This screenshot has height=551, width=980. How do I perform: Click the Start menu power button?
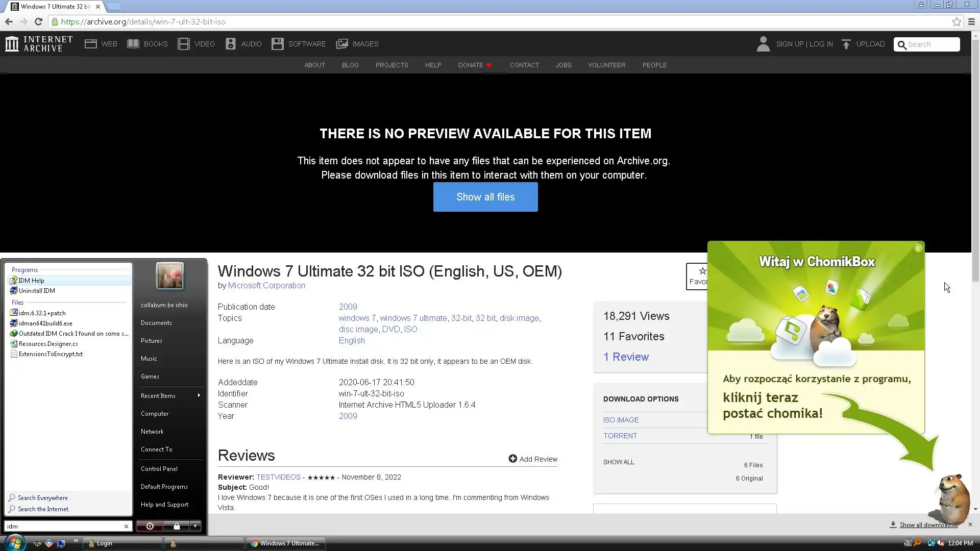tap(150, 526)
